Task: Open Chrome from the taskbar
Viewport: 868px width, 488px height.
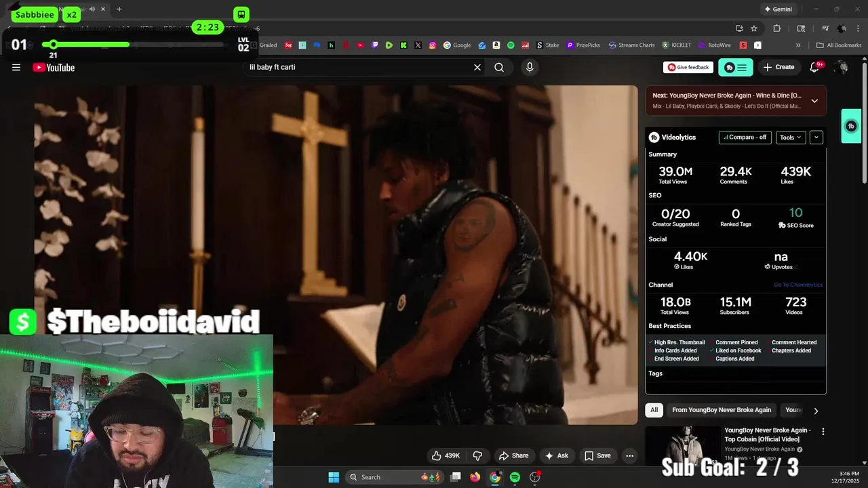Action: (x=495, y=477)
